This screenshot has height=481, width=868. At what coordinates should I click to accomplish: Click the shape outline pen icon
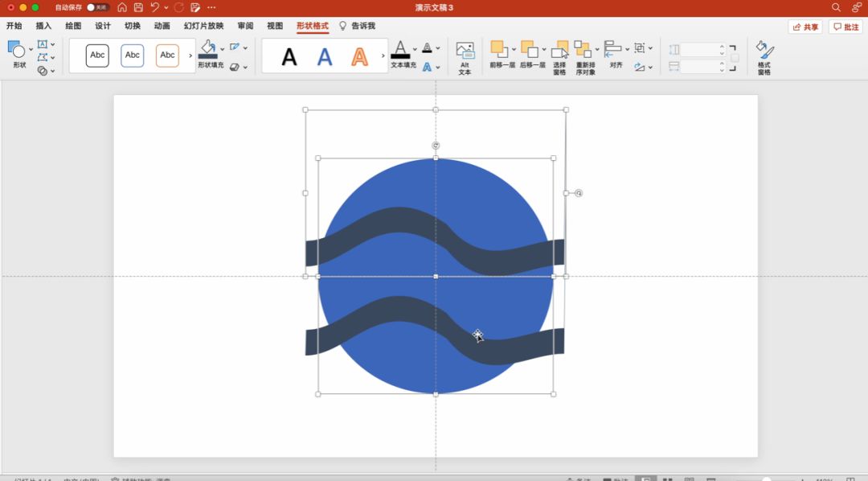click(235, 47)
